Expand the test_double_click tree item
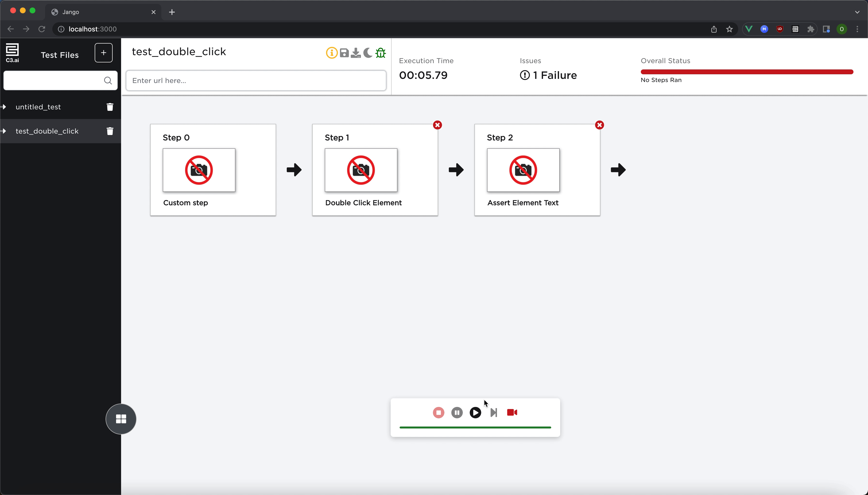The width and height of the screenshot is (868, 495). [x=4, y=131]
